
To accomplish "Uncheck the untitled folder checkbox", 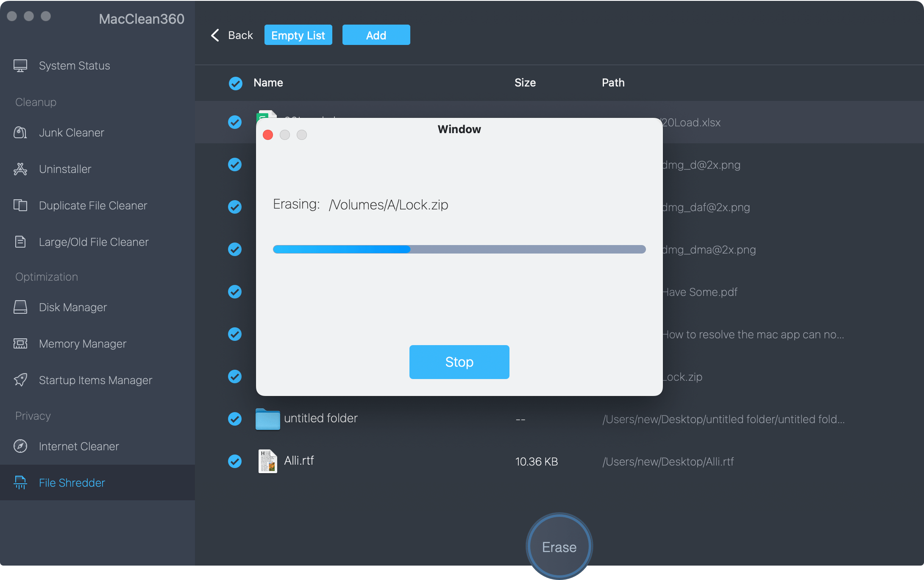I will coord(235,419).
